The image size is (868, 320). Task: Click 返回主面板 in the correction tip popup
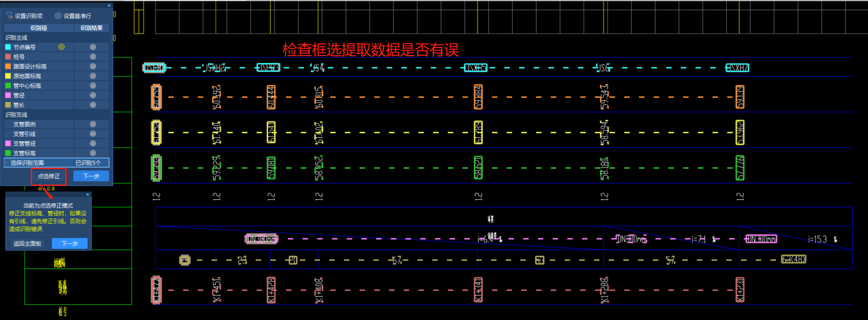pyautogui.click(x=27, y=243)
